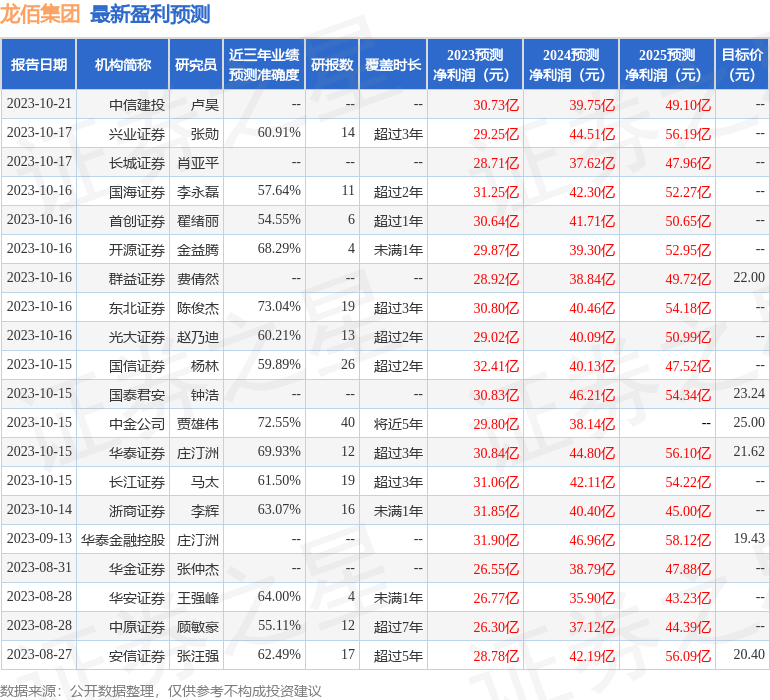Select the 研究员 column header

196,64
